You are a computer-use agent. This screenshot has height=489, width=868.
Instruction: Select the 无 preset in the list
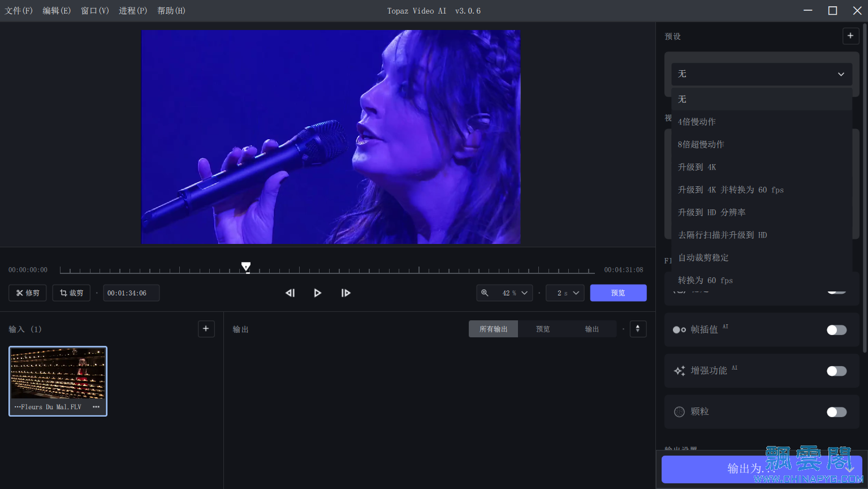[762, 99]
